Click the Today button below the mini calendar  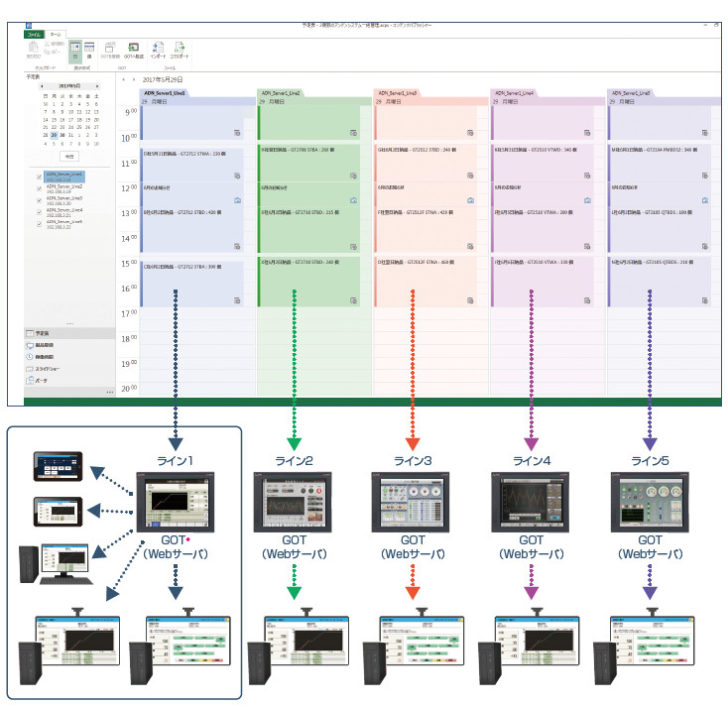pos(69,156)
